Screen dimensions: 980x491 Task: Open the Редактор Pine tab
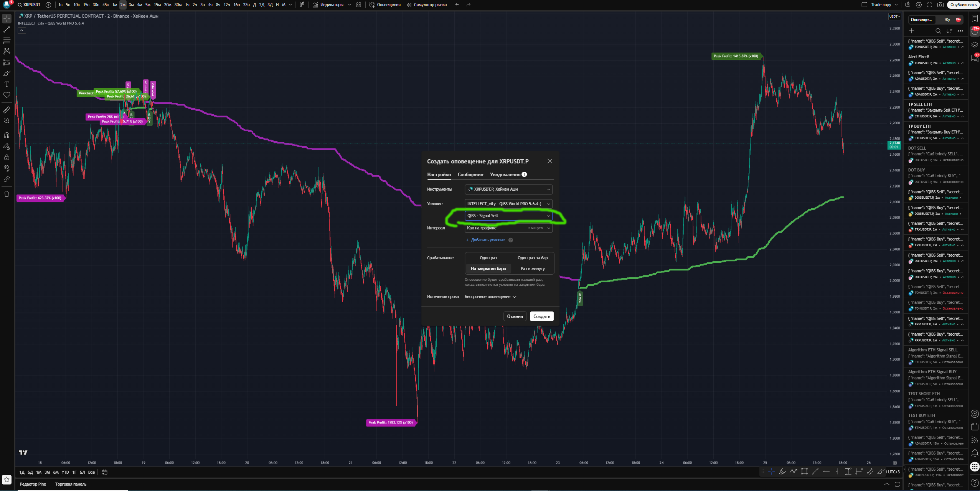pos(33,484)
